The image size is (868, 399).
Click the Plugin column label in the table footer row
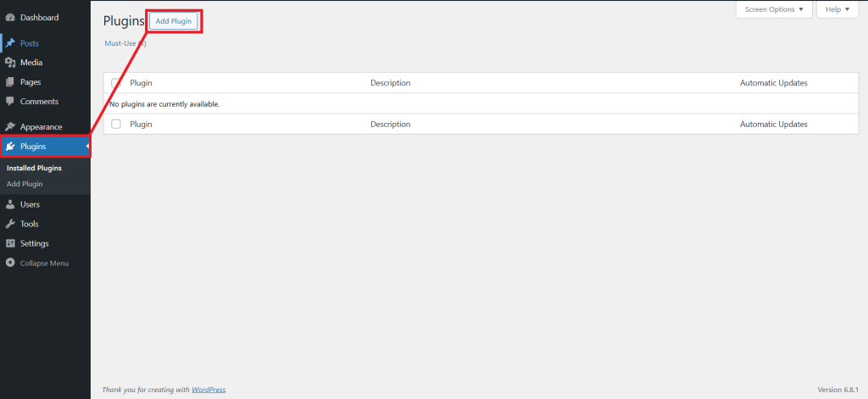tap(142, 124)
